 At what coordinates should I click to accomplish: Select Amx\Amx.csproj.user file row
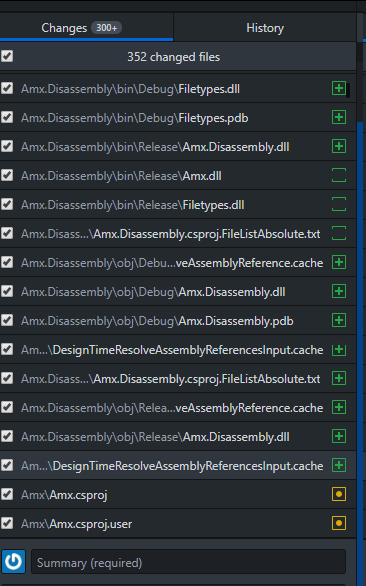(178, 523)
